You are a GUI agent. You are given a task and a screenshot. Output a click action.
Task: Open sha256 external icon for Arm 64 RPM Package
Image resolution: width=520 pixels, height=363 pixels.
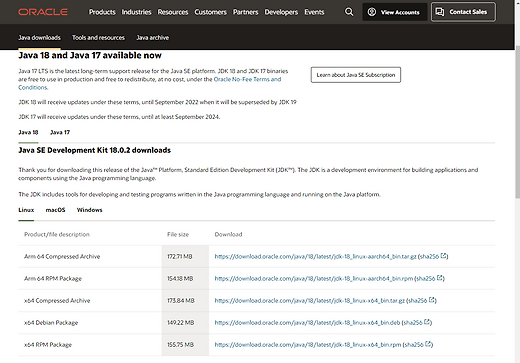[x=440, y=278]
